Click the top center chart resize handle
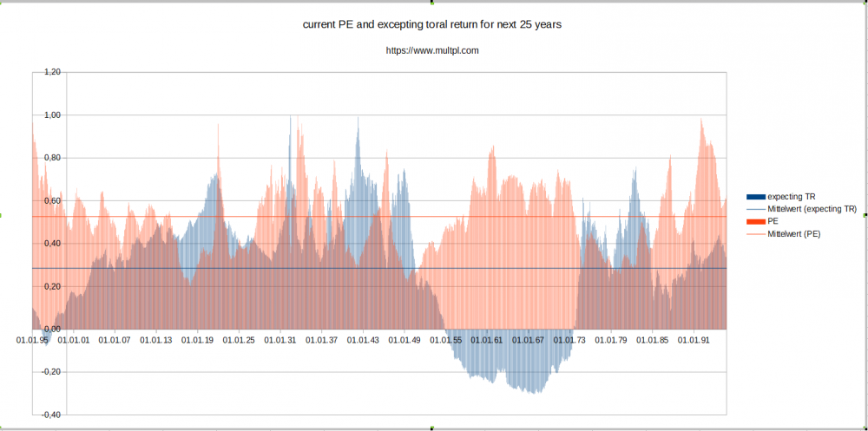868x431 pixels. pyautogui.click(x=431, y=3)
